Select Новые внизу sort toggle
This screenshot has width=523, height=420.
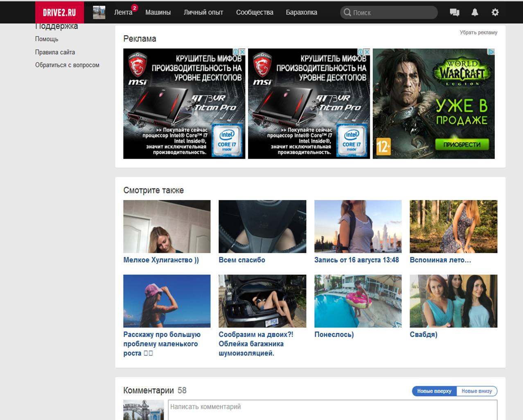pos(477,391)
